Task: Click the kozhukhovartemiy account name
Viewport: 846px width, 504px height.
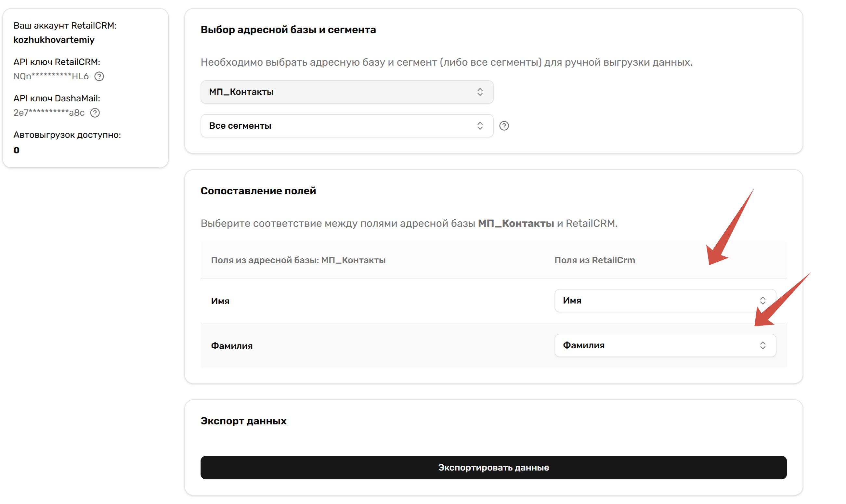Action: coord(54,40)
